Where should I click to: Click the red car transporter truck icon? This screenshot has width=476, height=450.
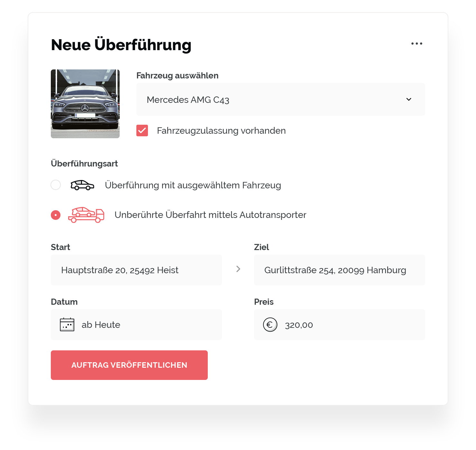[86, 215]
